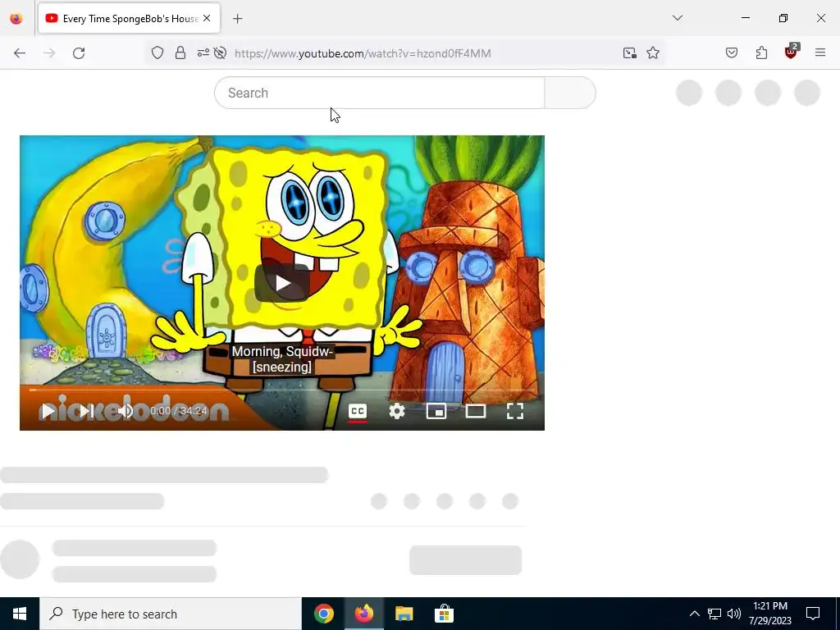Select the Every Time SpongeBob's House tab
This screenshot has width=840, height=630.
click(129, 19)
